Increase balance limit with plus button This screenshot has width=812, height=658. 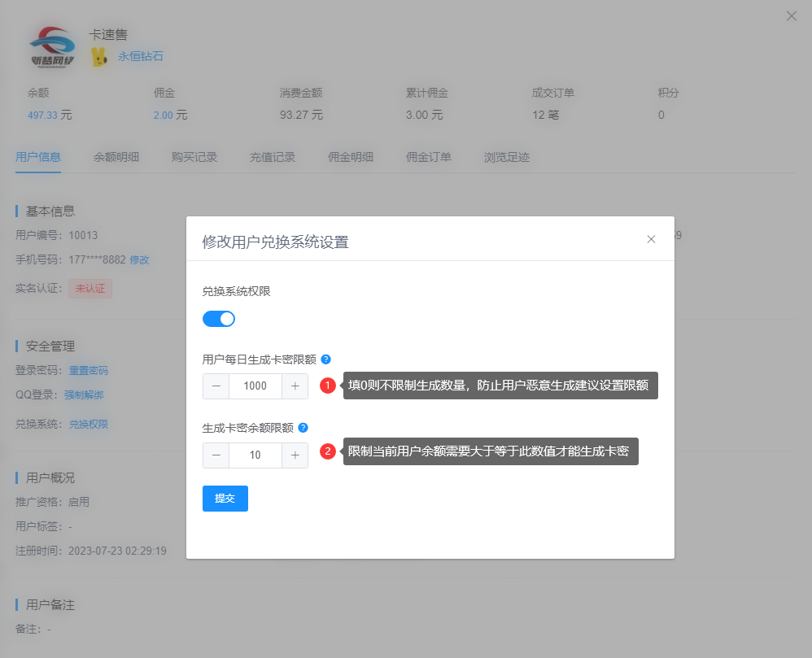295,455
